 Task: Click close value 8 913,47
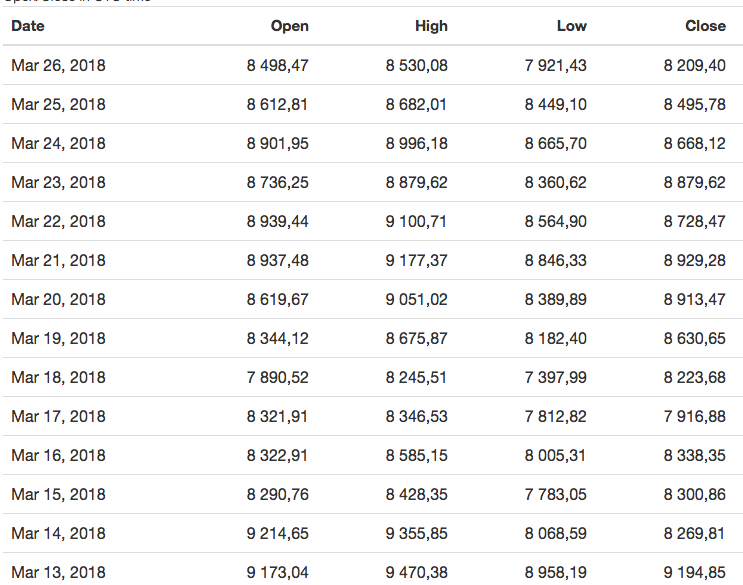pos(694,299)
